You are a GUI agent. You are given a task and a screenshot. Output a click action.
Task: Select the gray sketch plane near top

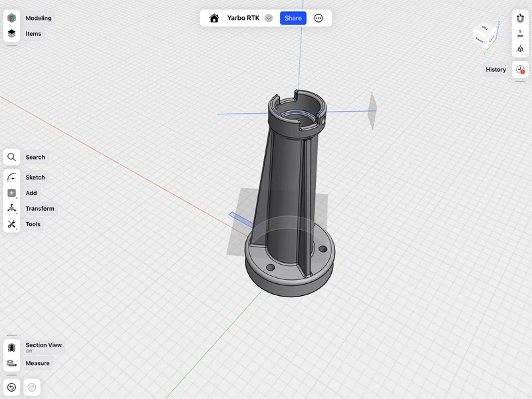tap(372, 110)
